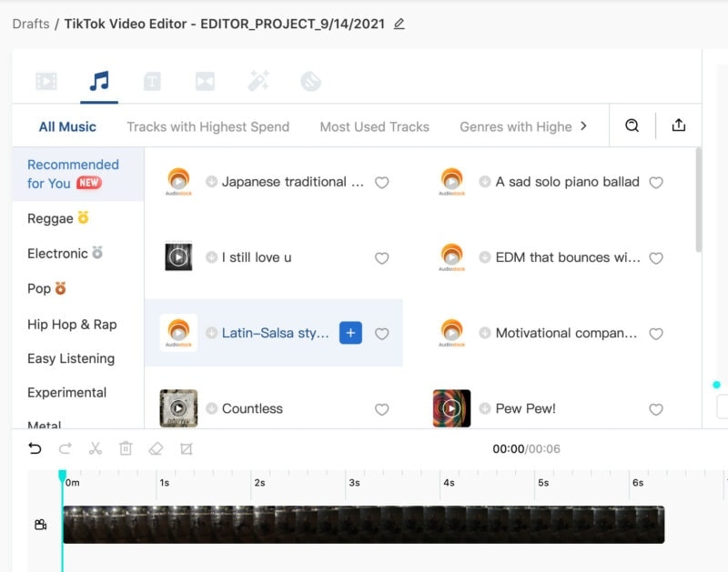Click the playhead handle at 0m

tap(62, 476)
